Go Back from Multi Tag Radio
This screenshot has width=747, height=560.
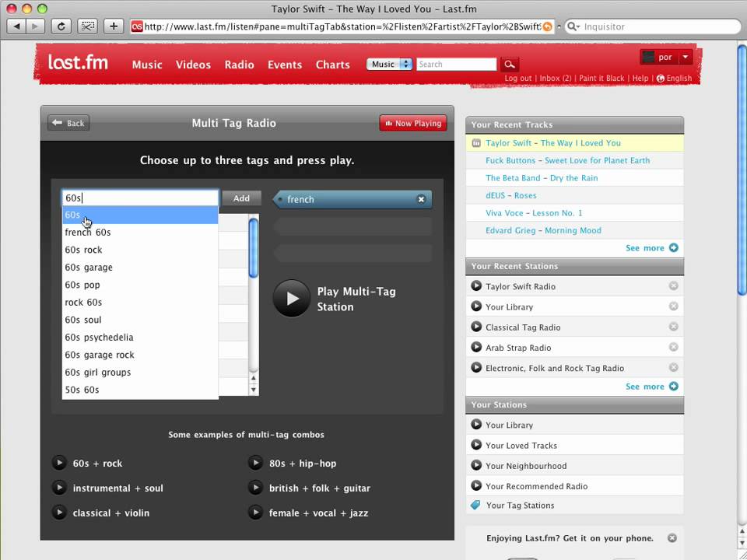[x=68, y=123]
